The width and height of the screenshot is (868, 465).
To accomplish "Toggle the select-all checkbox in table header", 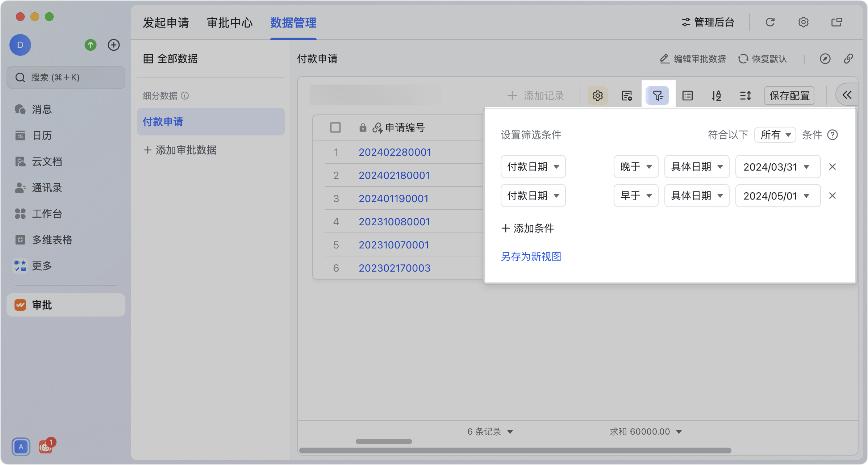I will pyautogui.click(x=335, y=127).
